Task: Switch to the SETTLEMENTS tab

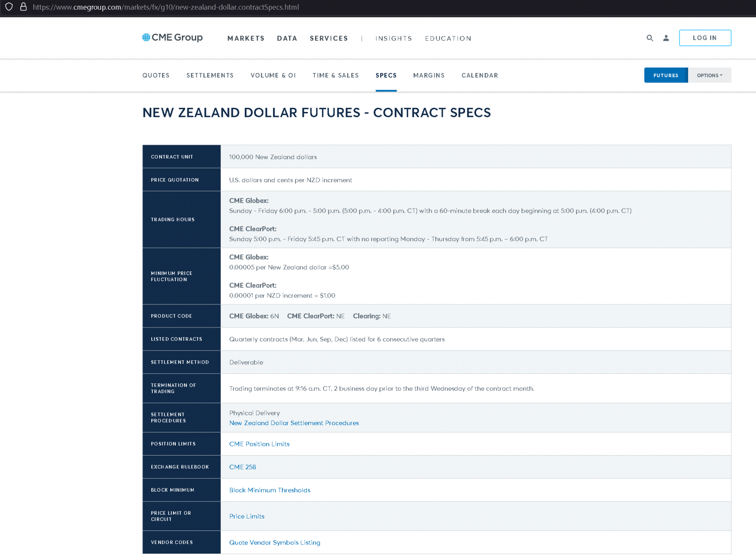Action: coord(210,75)
